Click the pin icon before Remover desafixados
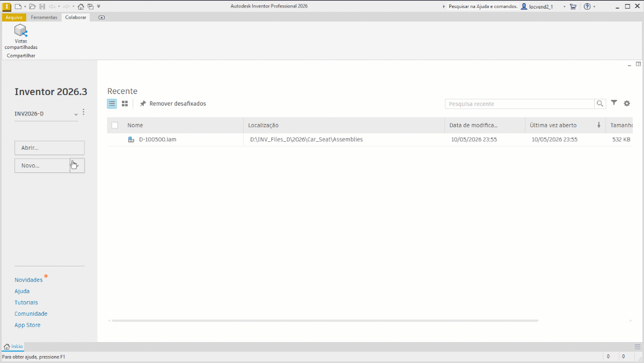The image size is (644, 363). [143, 104]
